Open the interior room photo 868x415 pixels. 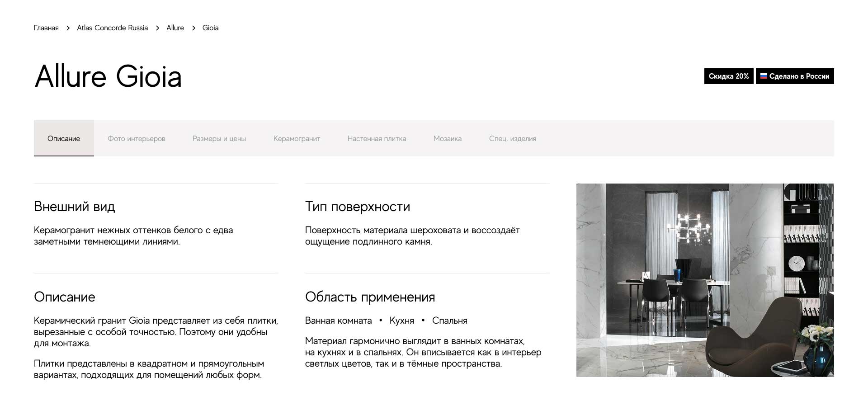tap(705, 280)
